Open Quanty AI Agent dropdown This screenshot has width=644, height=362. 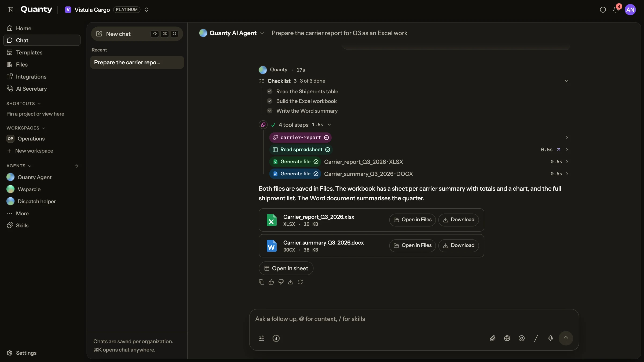coord(232,33)
